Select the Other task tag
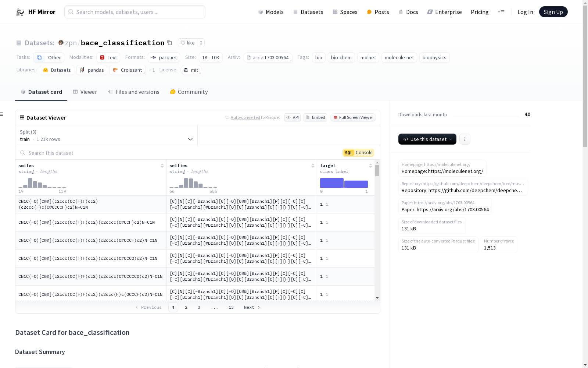The image size is (588, 368). (x=49, y=57)
